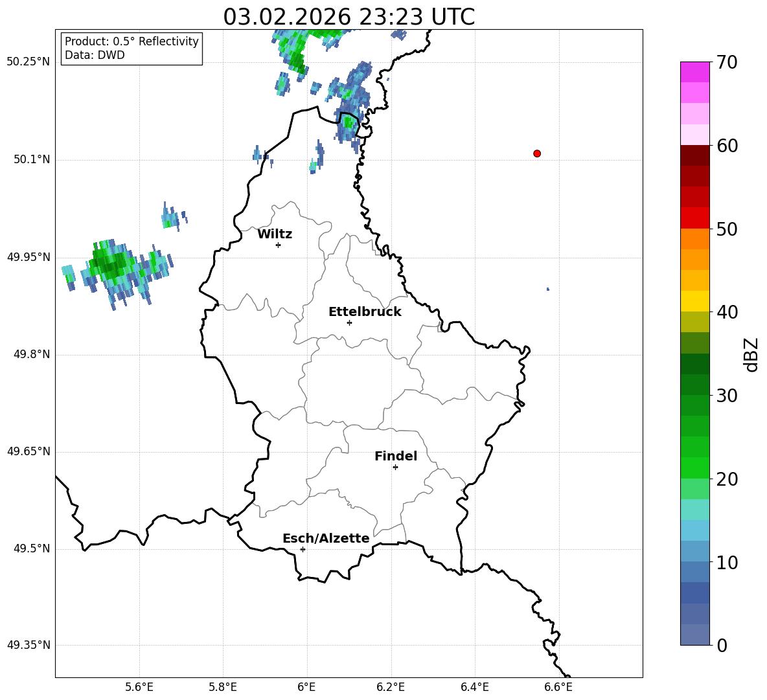Click the Findel station cross marker
The width and height of the screenshot is (767, 700).
[x=395, y=468]
